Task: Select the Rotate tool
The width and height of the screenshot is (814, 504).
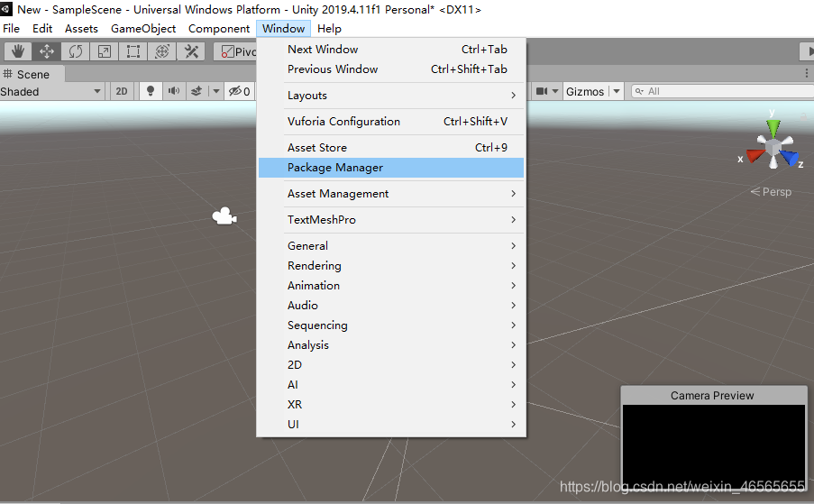Action: pos(76,51)
